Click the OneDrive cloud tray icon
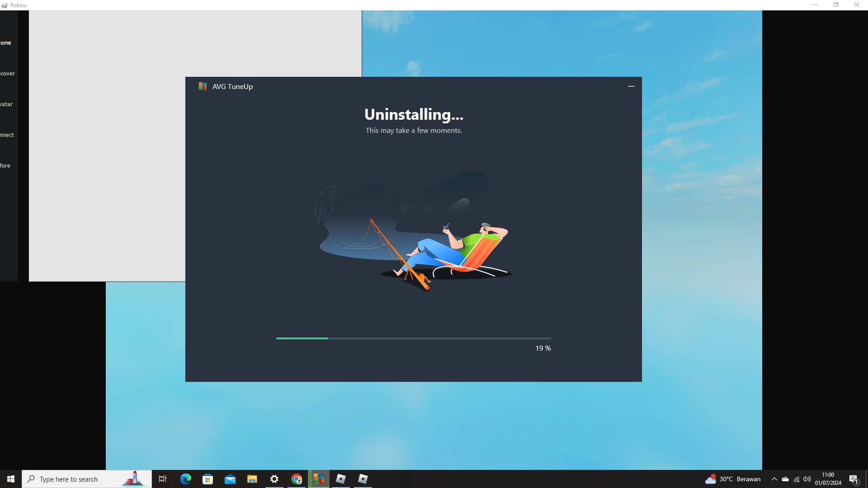The height and width of the screenshot is (488, 868). click(x=785, y=479)
